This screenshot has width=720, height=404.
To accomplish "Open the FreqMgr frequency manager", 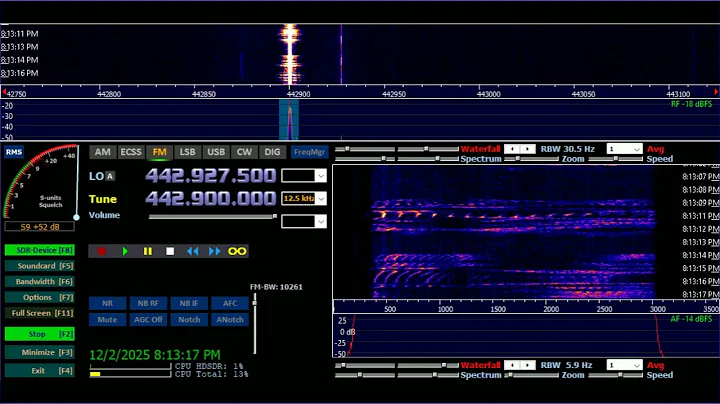I will pos(309,152).
